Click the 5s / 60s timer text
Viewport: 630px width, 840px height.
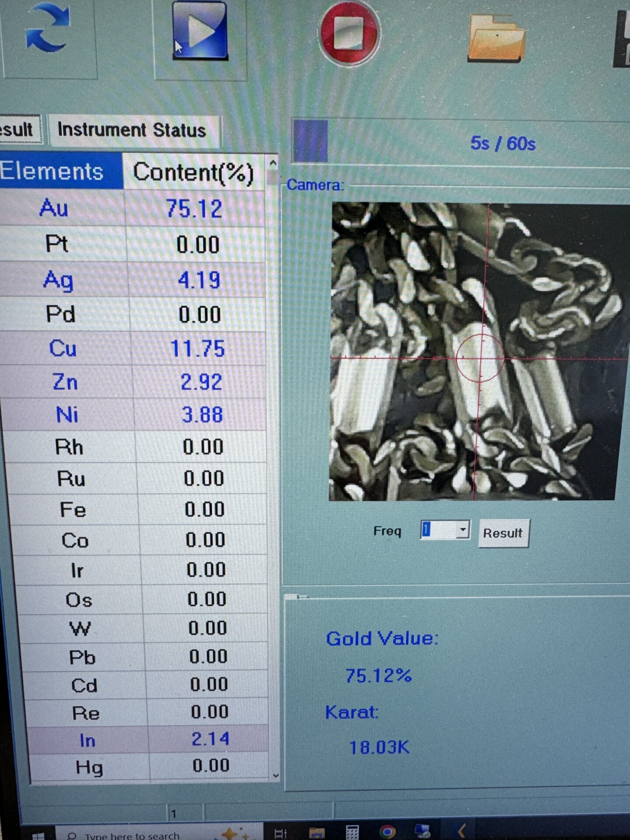pos(503,143)
